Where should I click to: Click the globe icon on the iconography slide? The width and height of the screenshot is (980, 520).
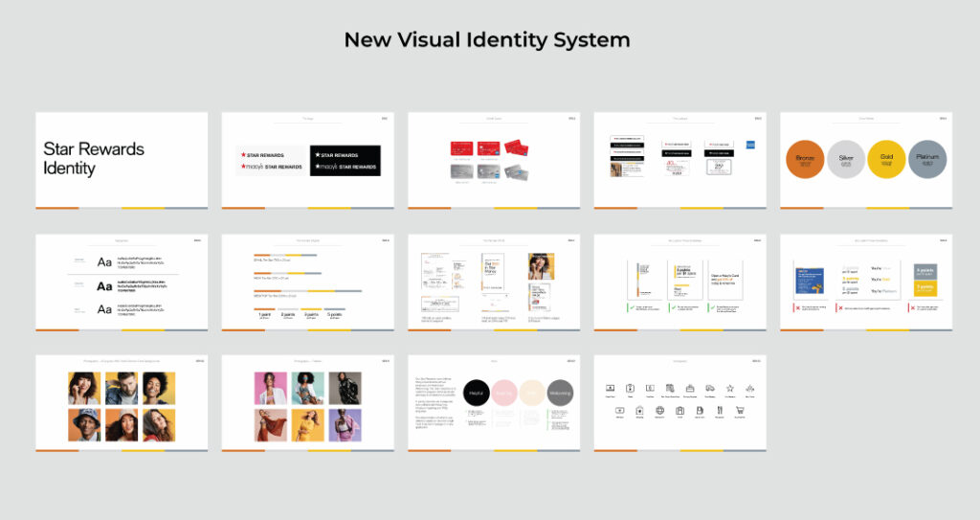pyautogui.click(x=659, y=411)
